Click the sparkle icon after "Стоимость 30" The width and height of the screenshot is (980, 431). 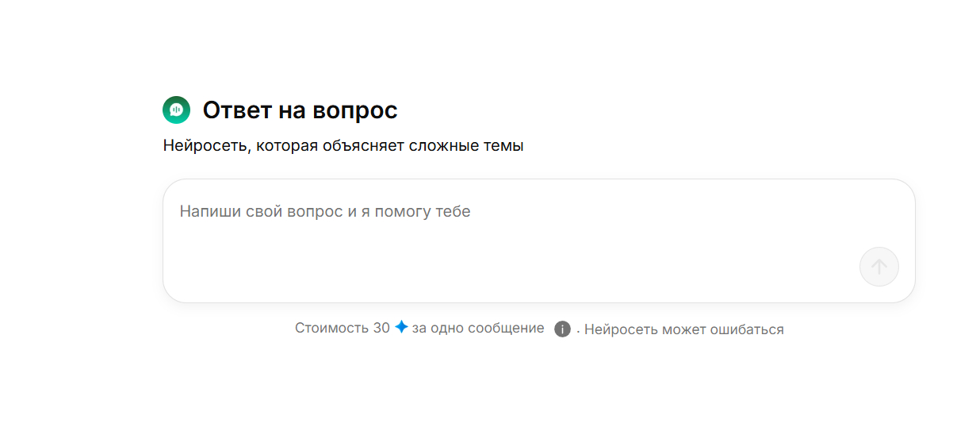click(x=401, y=327)
